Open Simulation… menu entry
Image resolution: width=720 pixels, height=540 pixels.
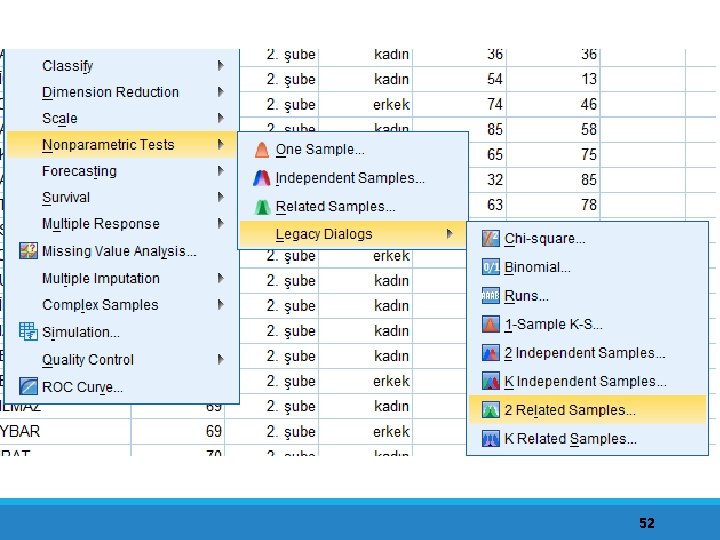coord(122,332)
